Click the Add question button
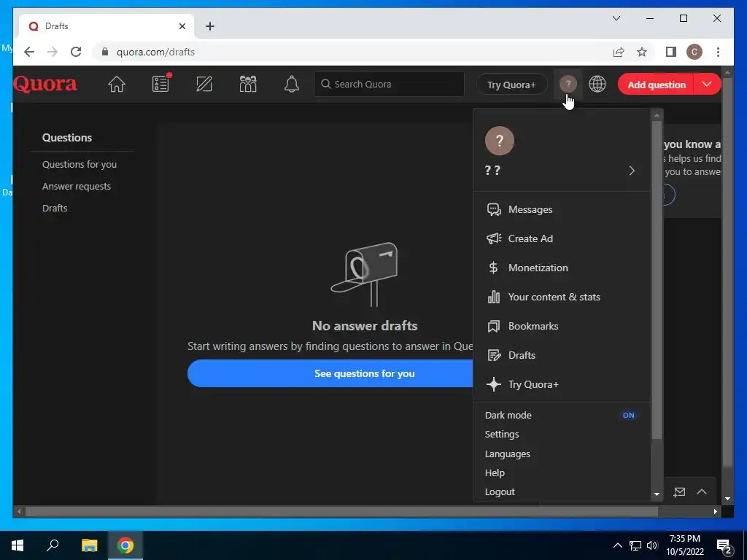 [656, 85]
